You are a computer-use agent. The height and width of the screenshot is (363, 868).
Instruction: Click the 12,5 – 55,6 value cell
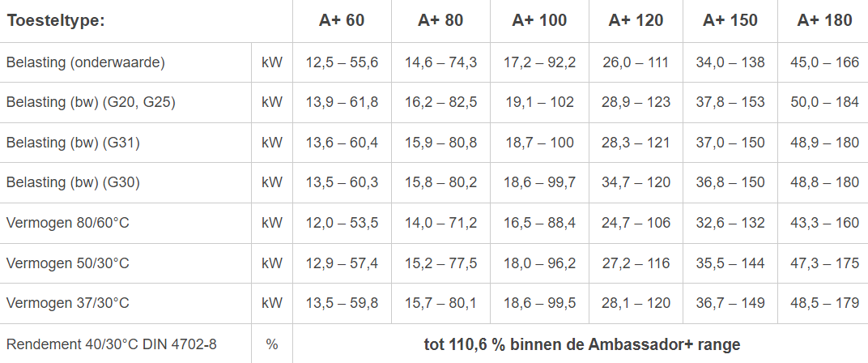(x=342, y=62)
